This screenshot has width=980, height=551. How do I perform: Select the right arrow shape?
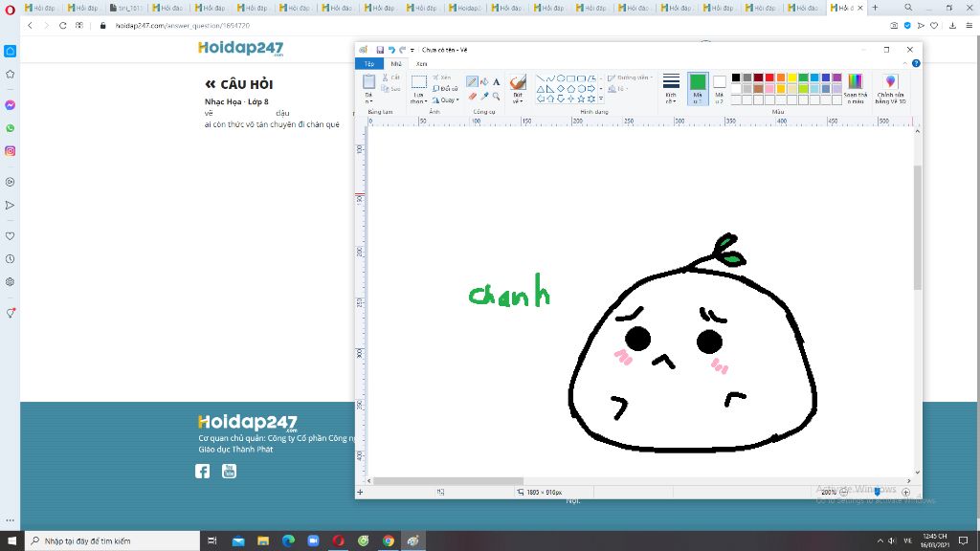point(590,89)
